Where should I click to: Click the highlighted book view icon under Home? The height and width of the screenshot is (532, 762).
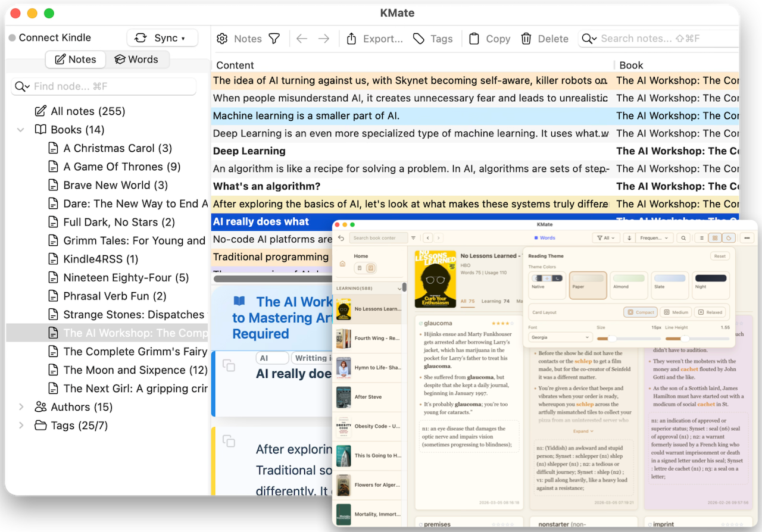point(370,268)
